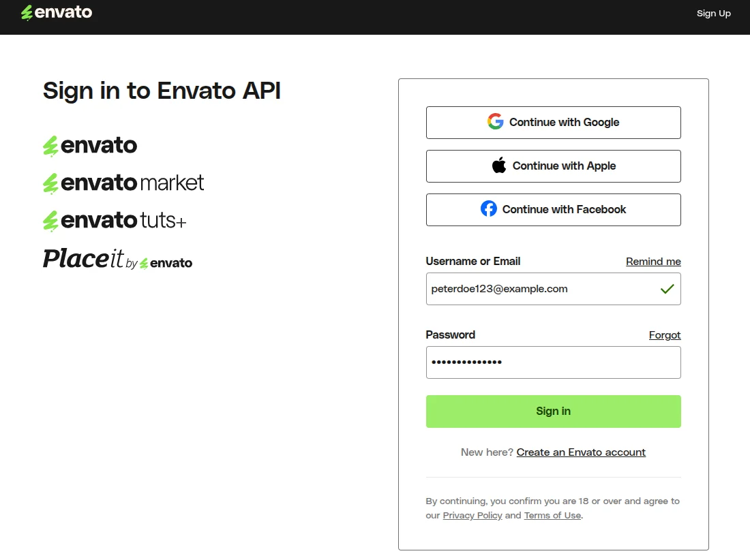Submit with the green Sign in button

click(554, 411)
